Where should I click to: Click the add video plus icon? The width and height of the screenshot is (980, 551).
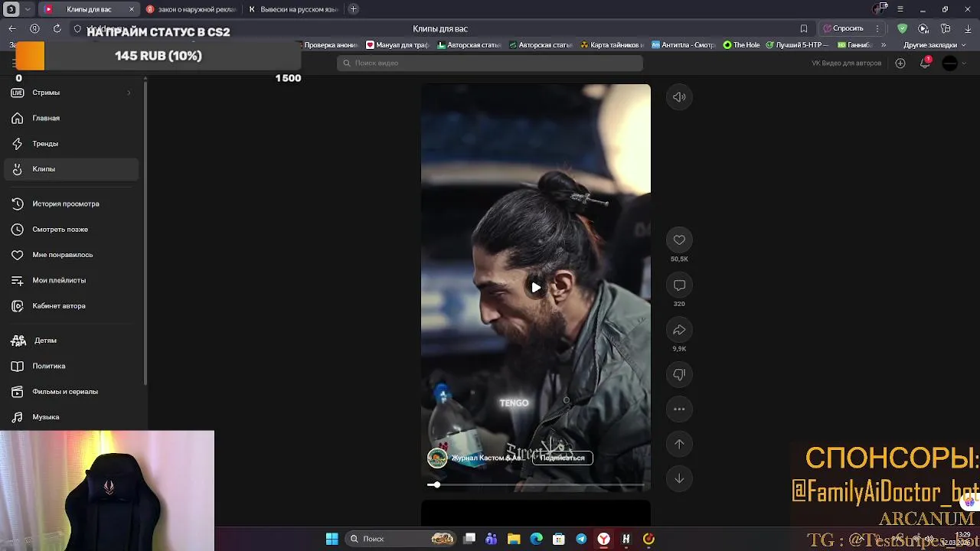(900, 63)
